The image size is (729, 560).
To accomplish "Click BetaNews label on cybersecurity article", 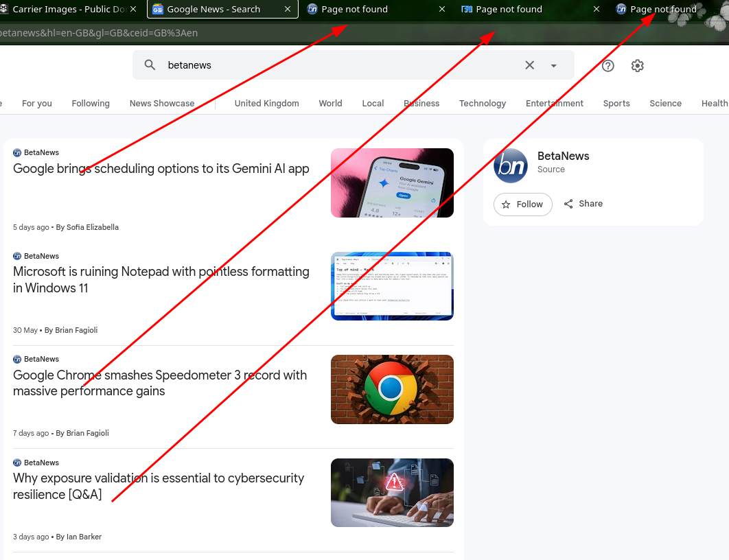I will tap(36, 463).
